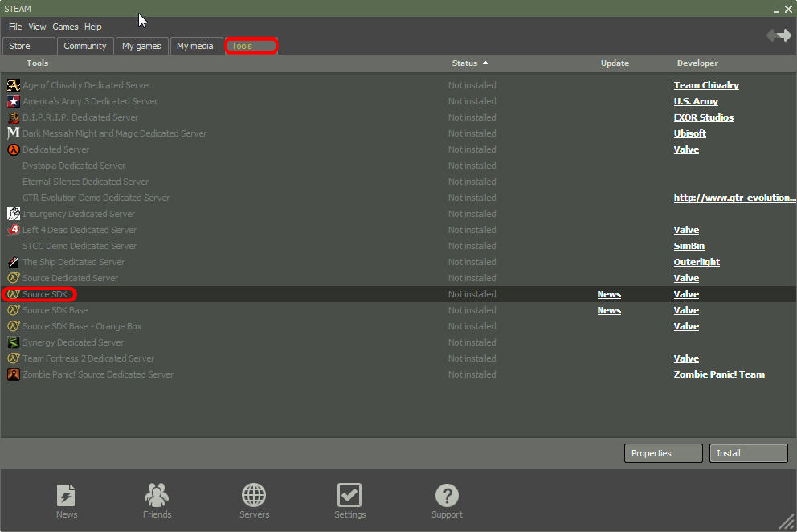The image size is (797, 532).
Task: Sort list by Developer column header
Action: [x=697, y=63]
